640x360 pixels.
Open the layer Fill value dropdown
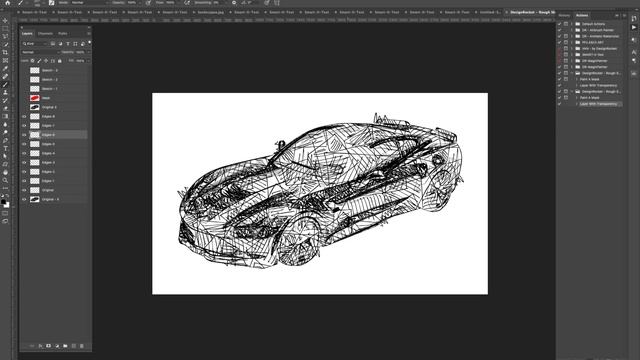point(88,61)
